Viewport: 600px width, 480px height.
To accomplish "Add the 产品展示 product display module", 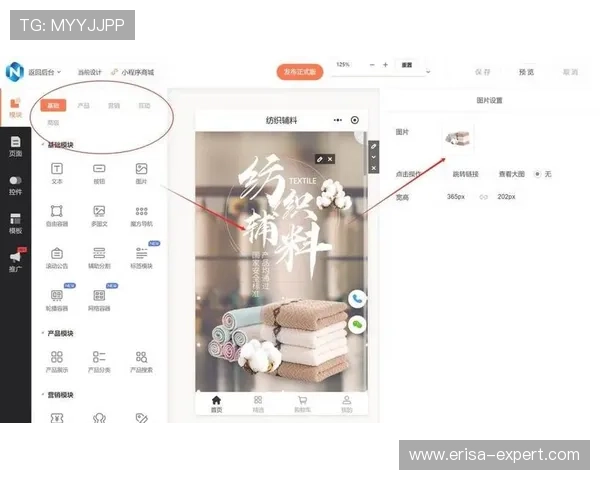I will (x=57, y=362).
